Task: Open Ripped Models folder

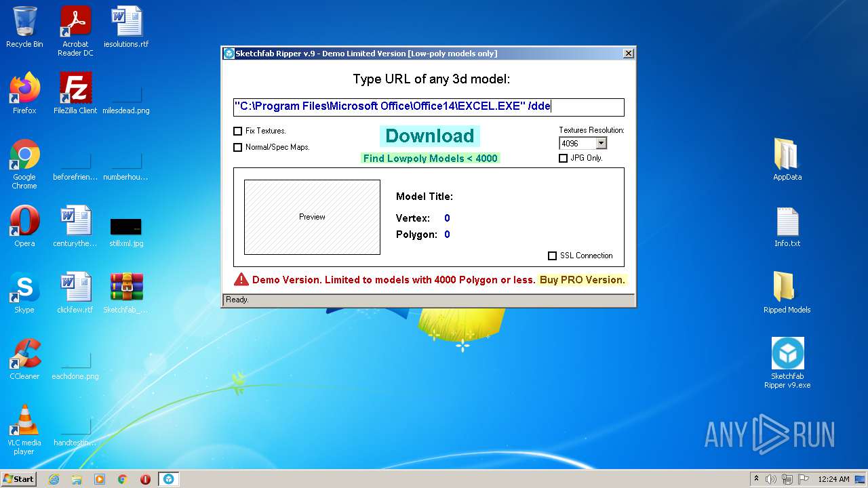Action: pyautogui.click(x=787, y=293)
